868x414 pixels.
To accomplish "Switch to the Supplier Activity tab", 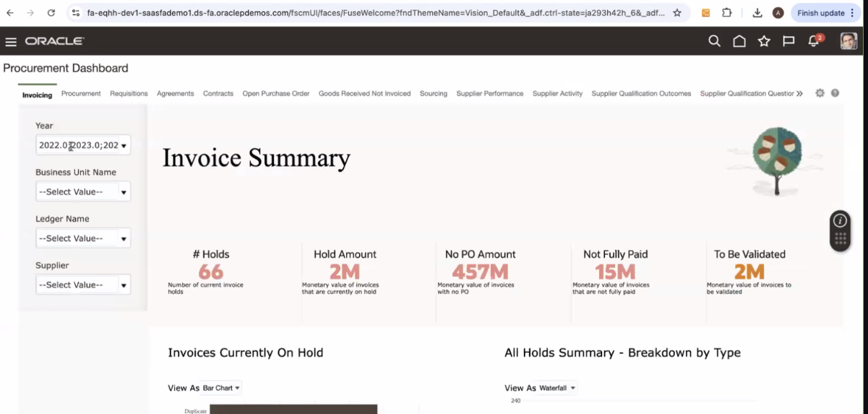I will tap(557, 93).
